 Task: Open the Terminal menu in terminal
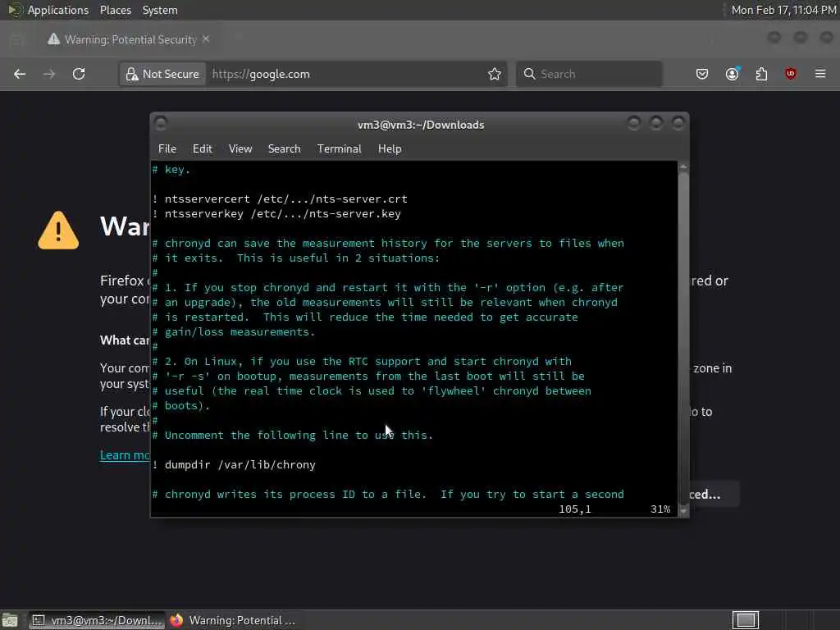point(339,149)
